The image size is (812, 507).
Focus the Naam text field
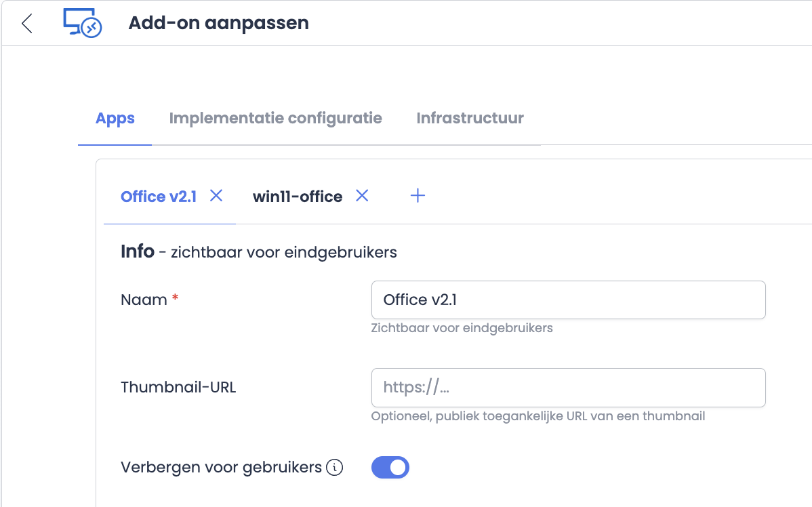(x=568, y=300)
